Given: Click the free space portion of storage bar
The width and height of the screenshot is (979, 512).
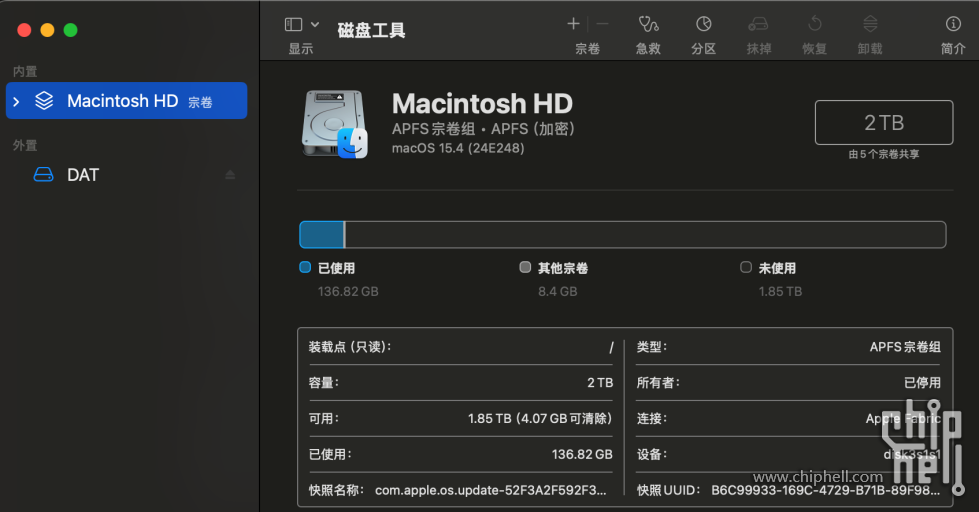Looking at the screenshot, I should pyautogui.click(x=645, y=235).
